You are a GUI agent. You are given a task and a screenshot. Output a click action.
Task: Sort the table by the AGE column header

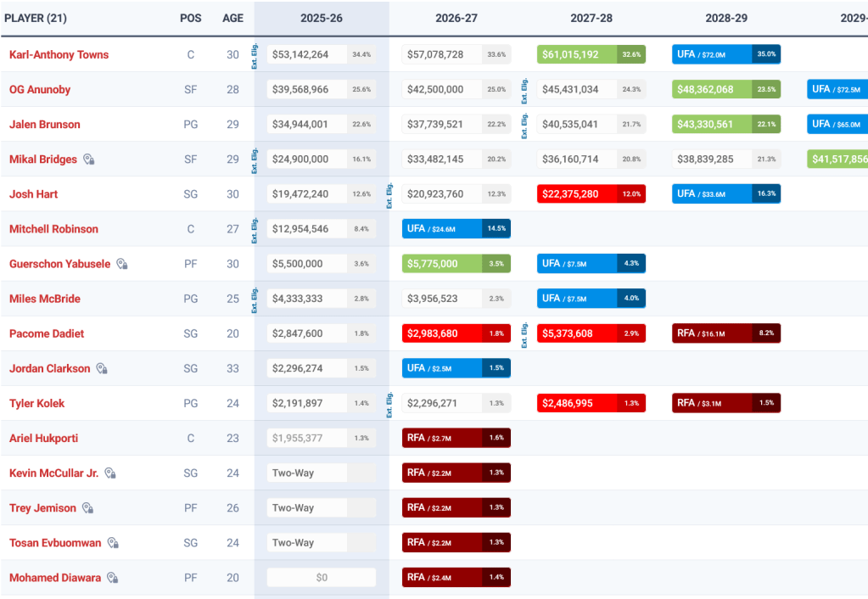point(232,18)
